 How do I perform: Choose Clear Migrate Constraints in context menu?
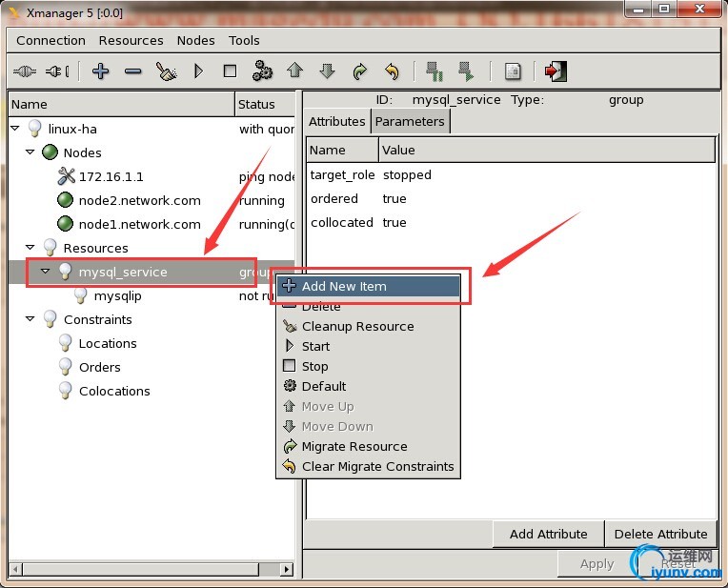point(369,466)
